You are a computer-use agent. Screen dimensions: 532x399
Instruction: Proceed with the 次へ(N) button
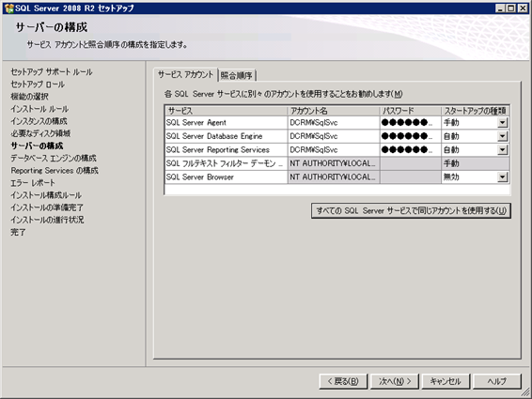click(x=395, y=381)
